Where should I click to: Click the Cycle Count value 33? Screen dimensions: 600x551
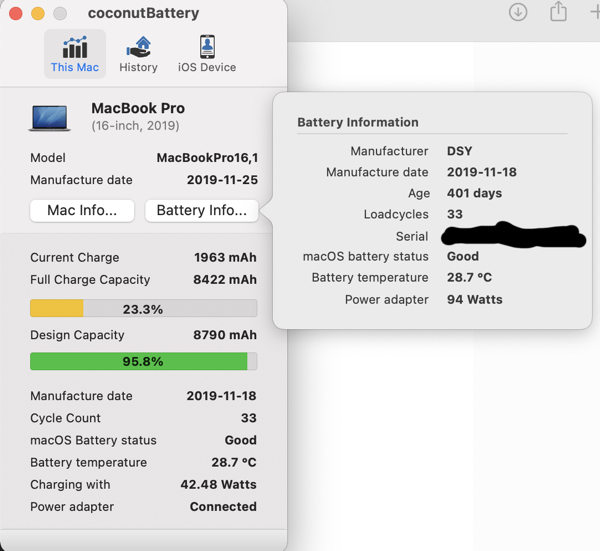click(249, 418)
